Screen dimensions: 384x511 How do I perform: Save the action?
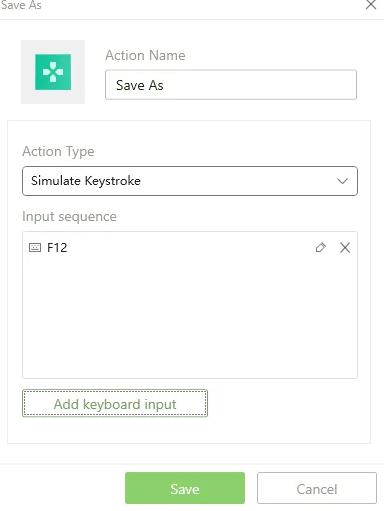point(185,488)
